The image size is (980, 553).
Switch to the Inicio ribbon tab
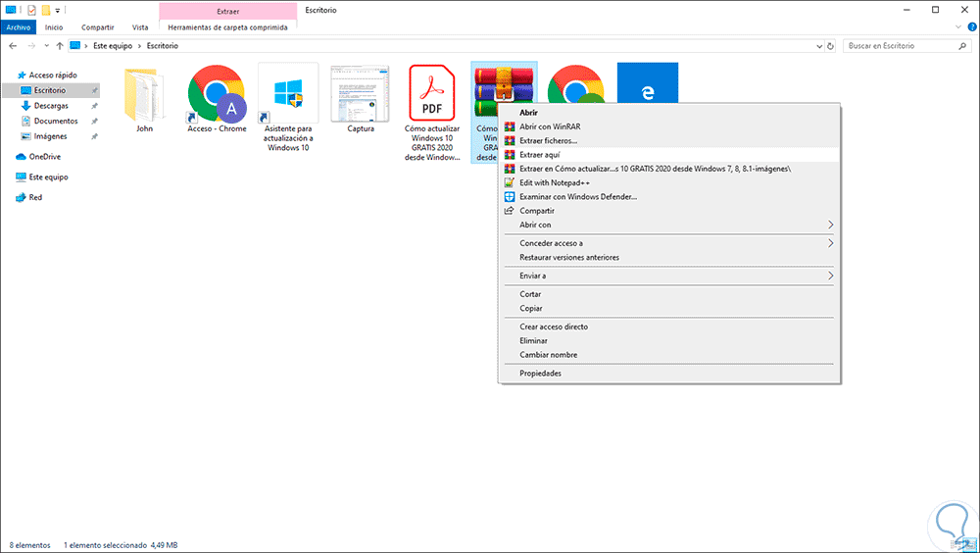[x=54, y=27]
